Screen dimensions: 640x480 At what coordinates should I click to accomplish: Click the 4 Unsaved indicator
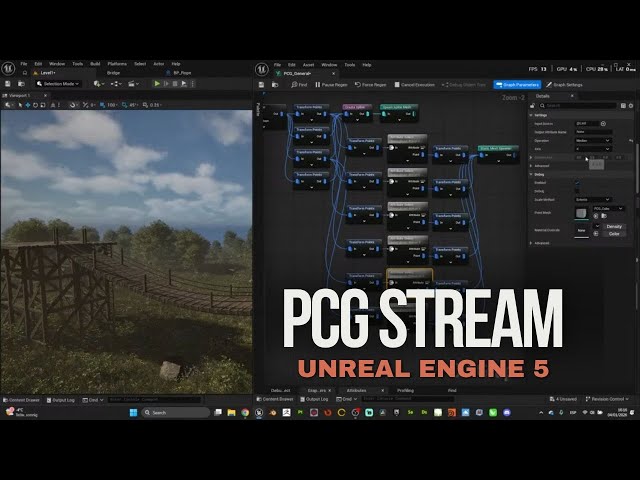click(x=563, y=399)
